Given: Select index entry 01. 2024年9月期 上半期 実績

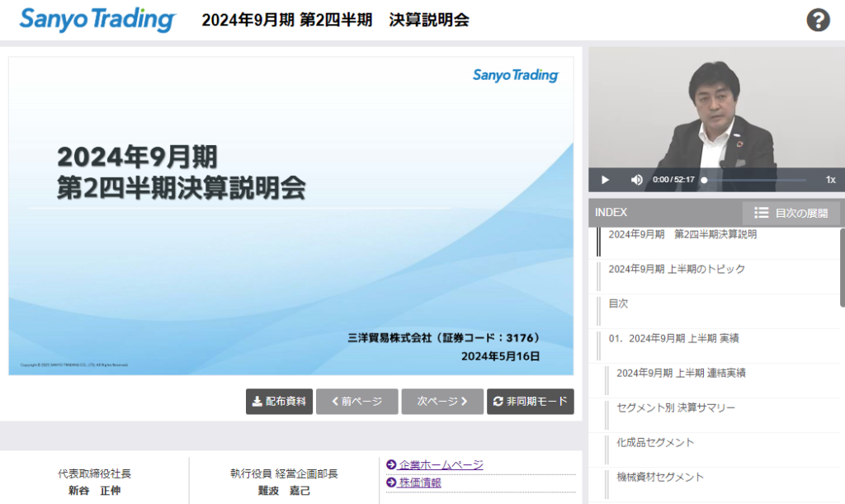Looking at the screenshot, I should pyautogui.click(x=715, y=346).
